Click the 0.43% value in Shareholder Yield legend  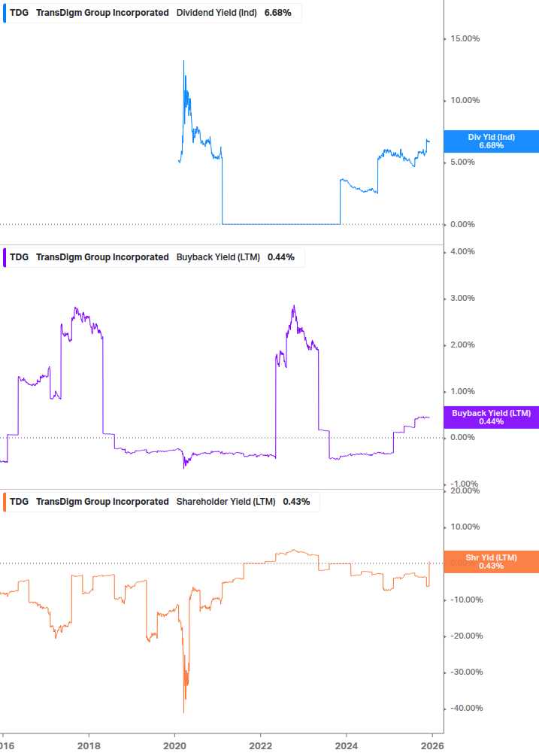[x=296, y=502]
